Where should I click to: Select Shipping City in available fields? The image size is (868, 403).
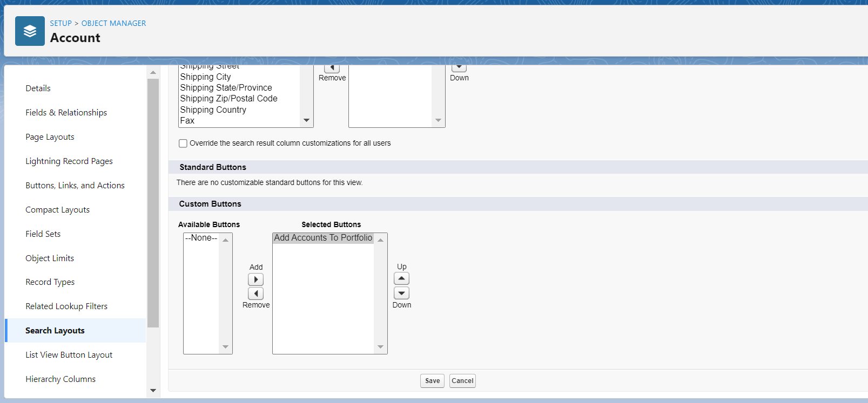[x=240, y=77]
